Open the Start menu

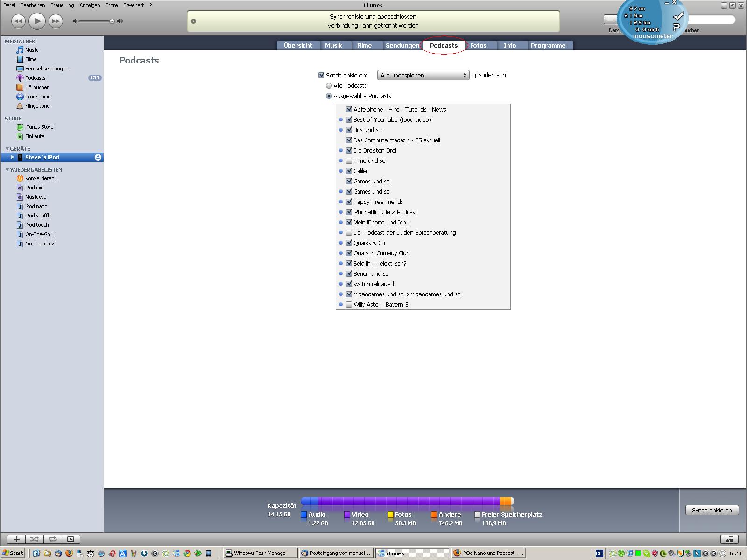pos(13,553)
